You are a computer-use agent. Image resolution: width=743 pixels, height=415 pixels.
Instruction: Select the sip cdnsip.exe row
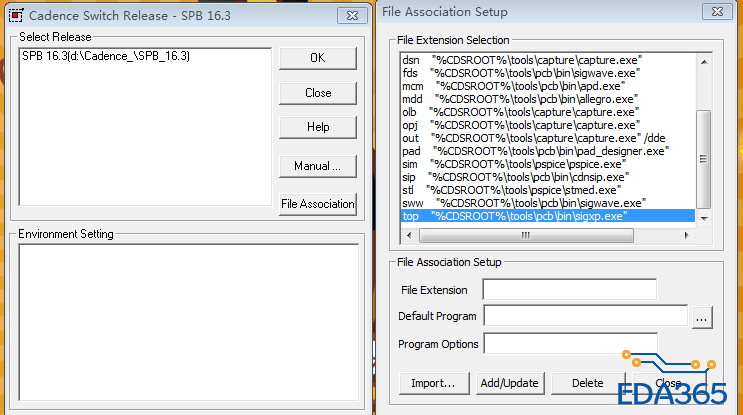(548, 177)
